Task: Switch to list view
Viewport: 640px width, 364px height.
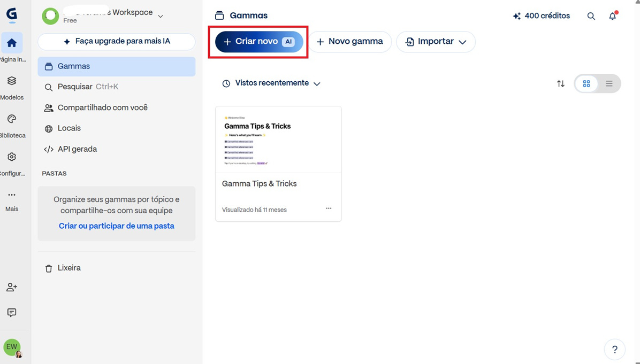Action: [609, 83]
